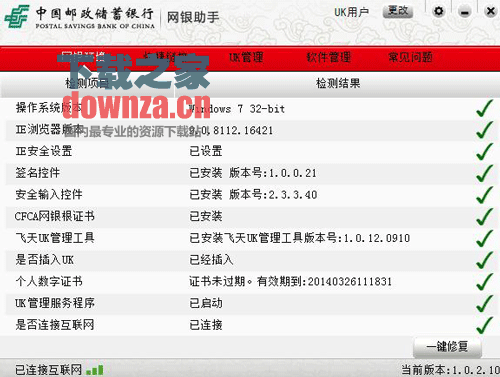Select the 是否插入UK item label
The image size is (500, 377).
point(44,260)
